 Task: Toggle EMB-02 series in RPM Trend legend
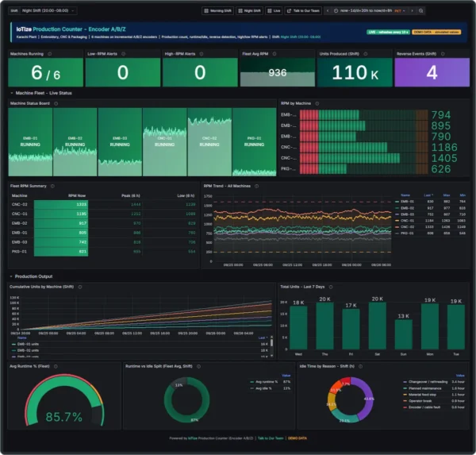tap(407, 208)
